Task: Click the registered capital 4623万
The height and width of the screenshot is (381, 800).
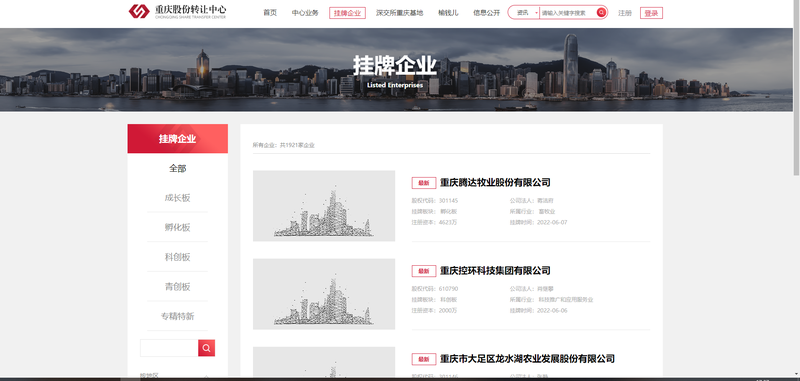Action: click(448, 222)
